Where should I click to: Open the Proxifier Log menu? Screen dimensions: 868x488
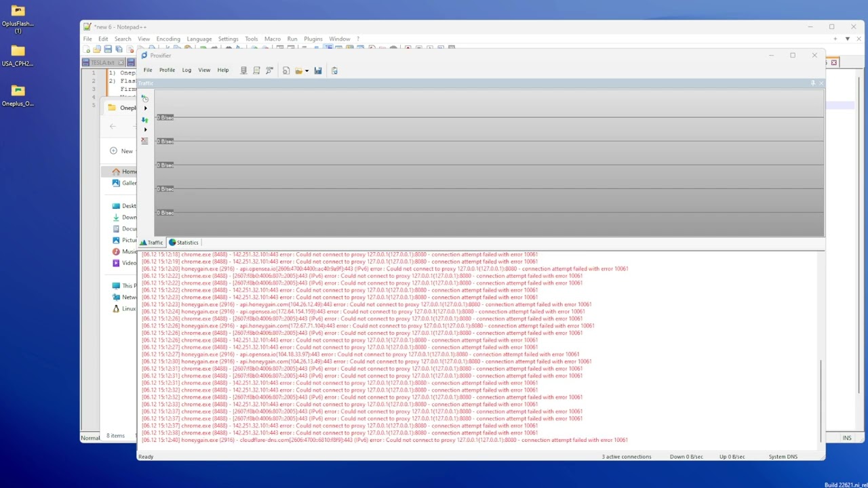coord(186,70)
